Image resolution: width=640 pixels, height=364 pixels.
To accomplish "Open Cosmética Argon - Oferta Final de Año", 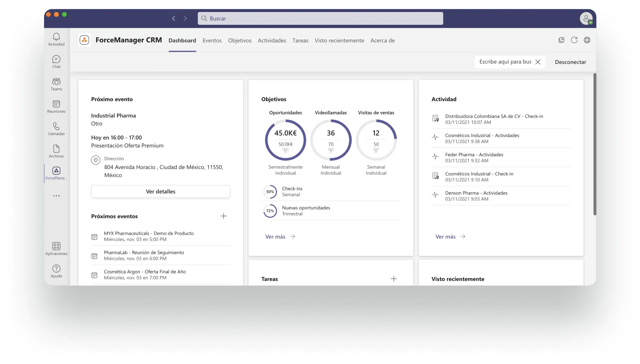I will click(x=161, y=274).
